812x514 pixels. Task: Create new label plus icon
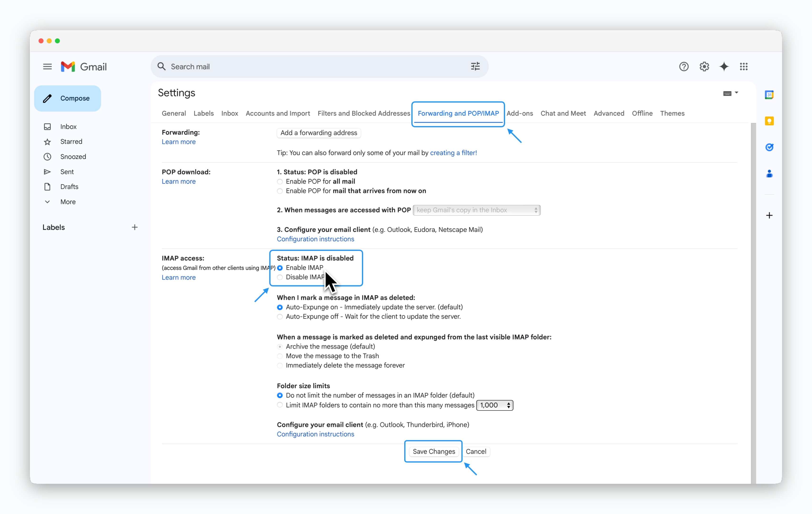pos(135,227)
